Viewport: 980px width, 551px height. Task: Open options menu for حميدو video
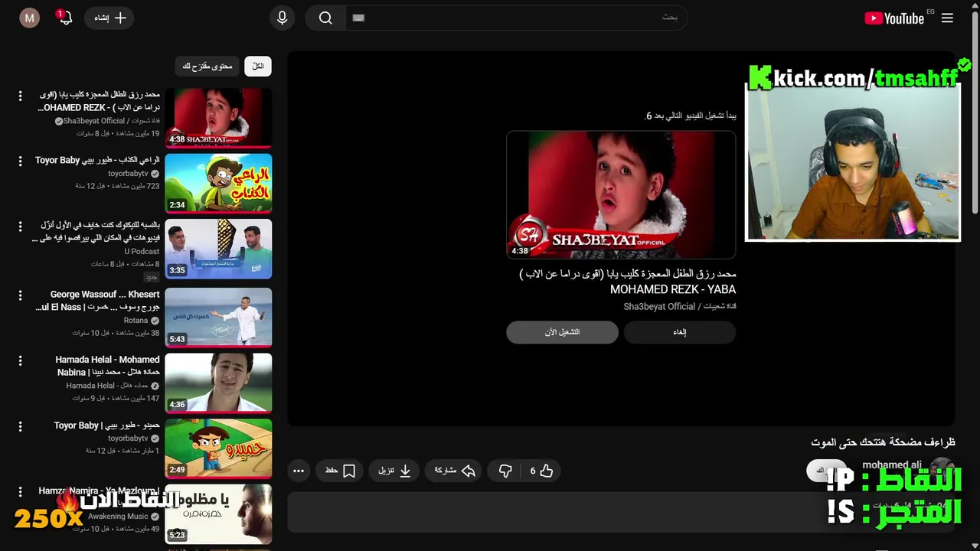(x=21, y=426)
